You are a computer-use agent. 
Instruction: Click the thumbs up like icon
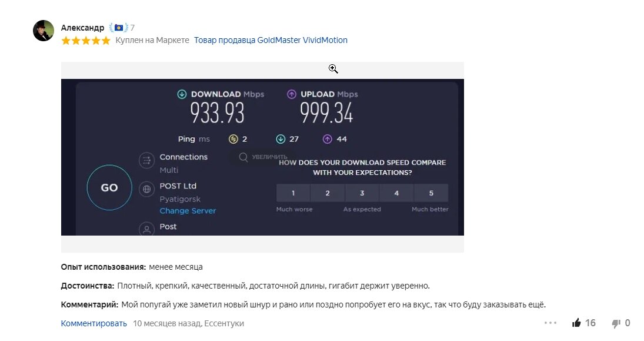576,323
